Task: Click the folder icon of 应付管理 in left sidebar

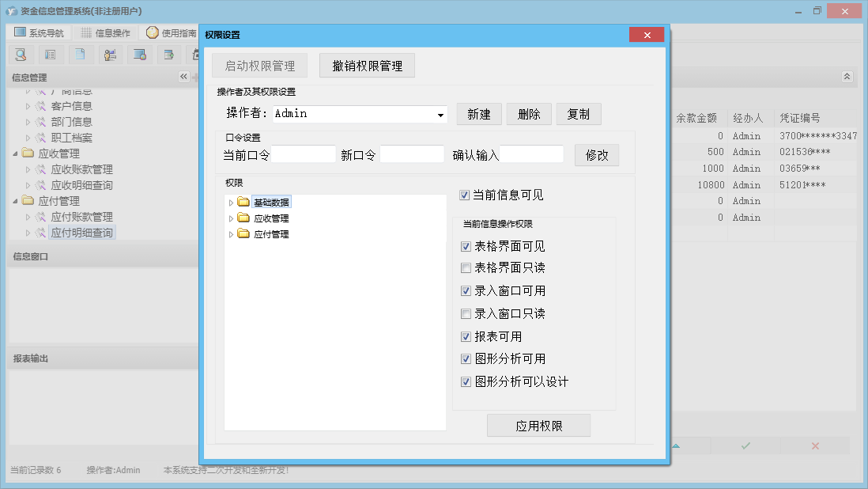Action: pos(28,200)
